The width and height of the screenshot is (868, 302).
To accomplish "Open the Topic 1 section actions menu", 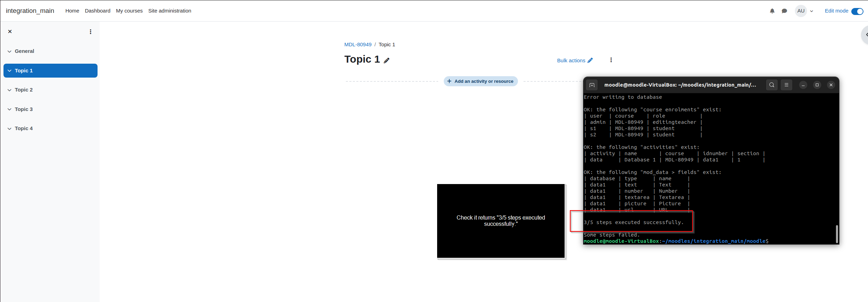I will (x=611, y=60).
